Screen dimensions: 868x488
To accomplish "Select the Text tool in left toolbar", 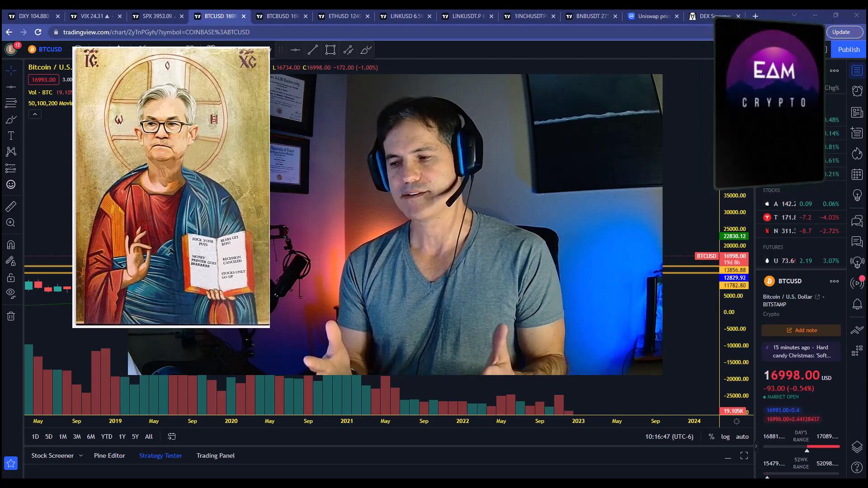I will tap(11, 136).
